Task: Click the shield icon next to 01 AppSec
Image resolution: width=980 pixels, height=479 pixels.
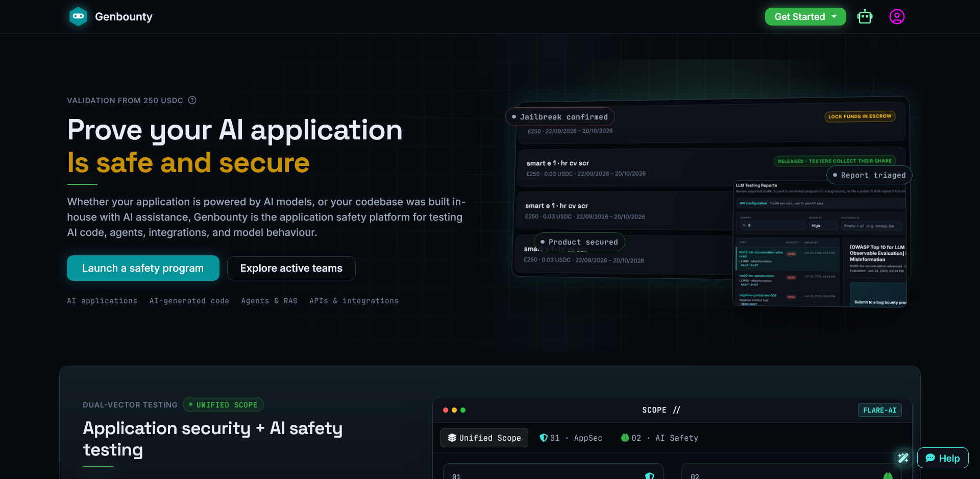Action: 544,438
